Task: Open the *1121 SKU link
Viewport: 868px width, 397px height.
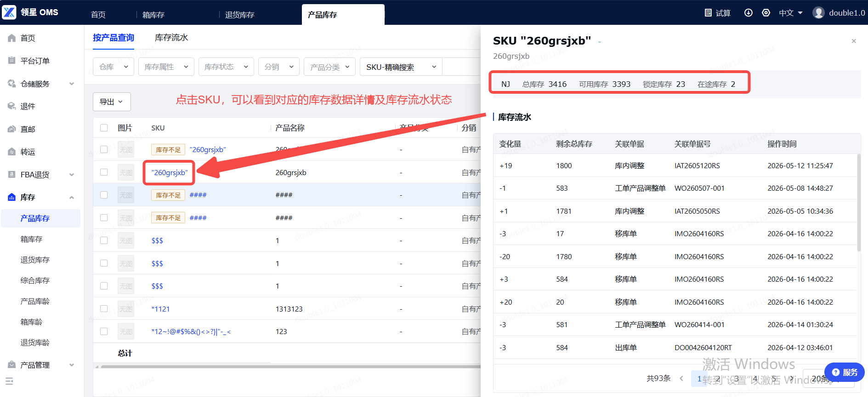Action: point(161,309)
